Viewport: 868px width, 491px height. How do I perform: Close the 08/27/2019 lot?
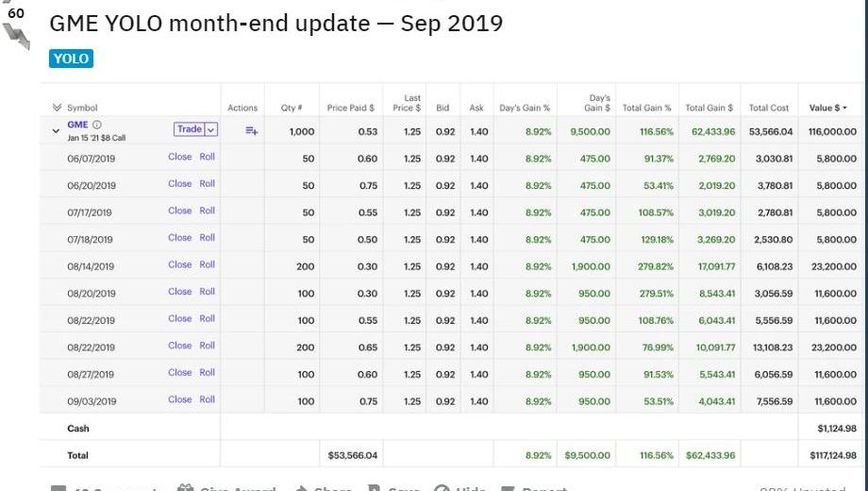(x=179, y=373)
